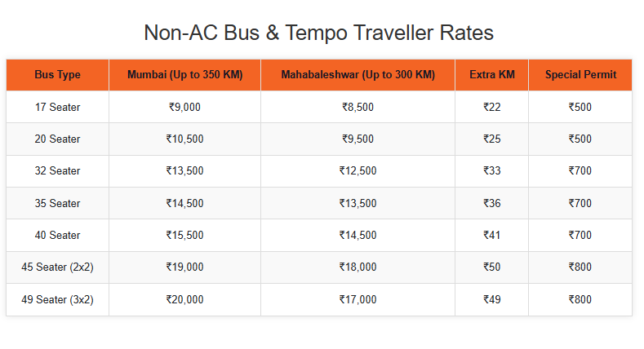Click the 45 Seater (2x2) cell

57,267
